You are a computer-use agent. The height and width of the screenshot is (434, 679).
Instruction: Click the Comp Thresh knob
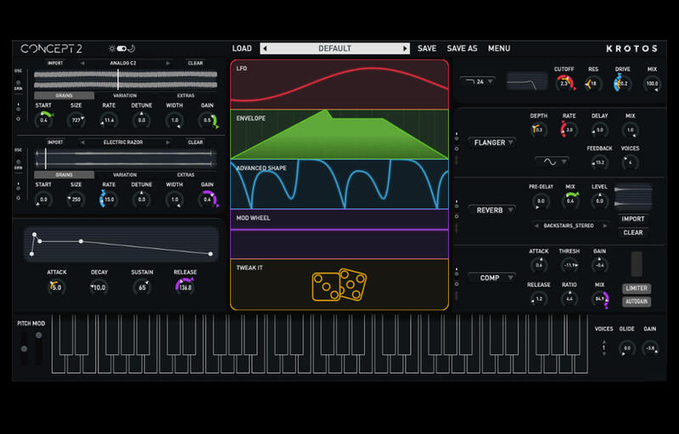click(569, 265)
